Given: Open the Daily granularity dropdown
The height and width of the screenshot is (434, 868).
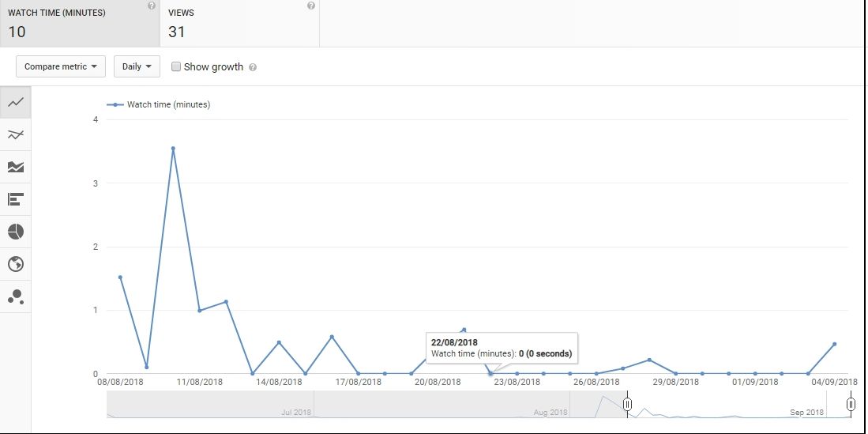Looking at the screenshot, I should point(137,66).
